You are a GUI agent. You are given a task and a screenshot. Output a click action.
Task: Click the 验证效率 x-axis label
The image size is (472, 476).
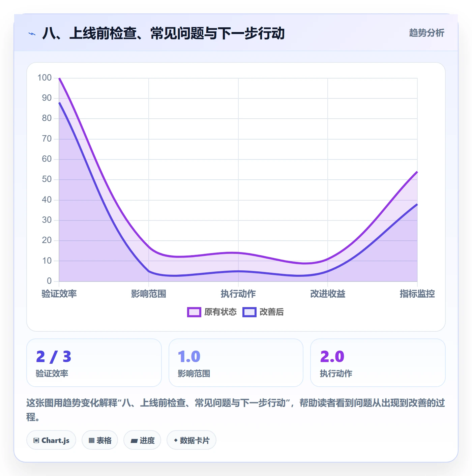pos(59,294)
